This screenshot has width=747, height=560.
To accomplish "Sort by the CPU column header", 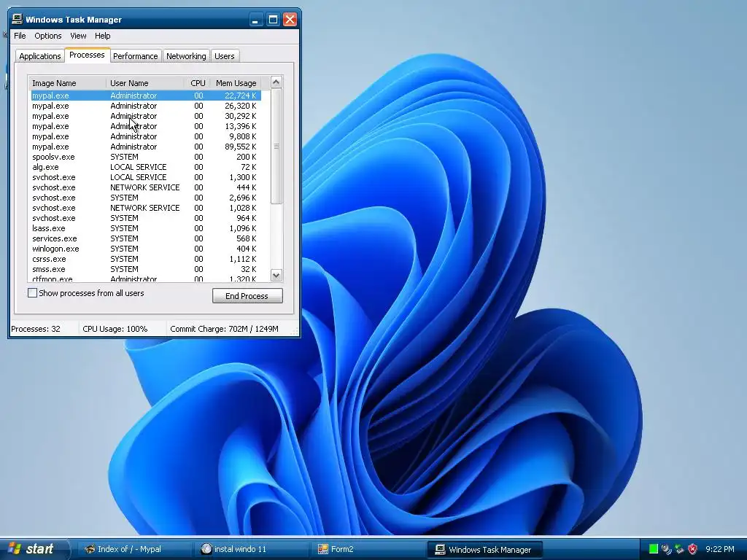I will (197, 83).
